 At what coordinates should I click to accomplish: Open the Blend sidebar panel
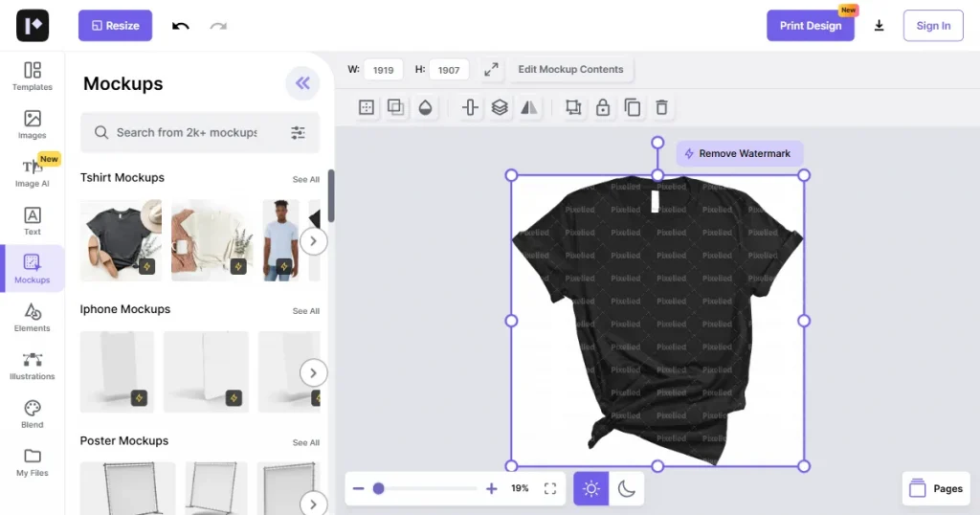click(x=33, y=414)
